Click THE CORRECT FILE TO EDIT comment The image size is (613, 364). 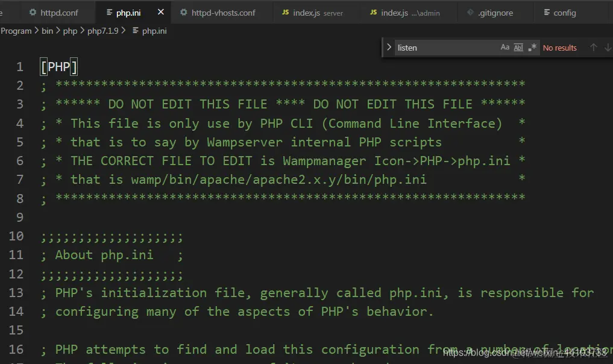click(283, 161)
